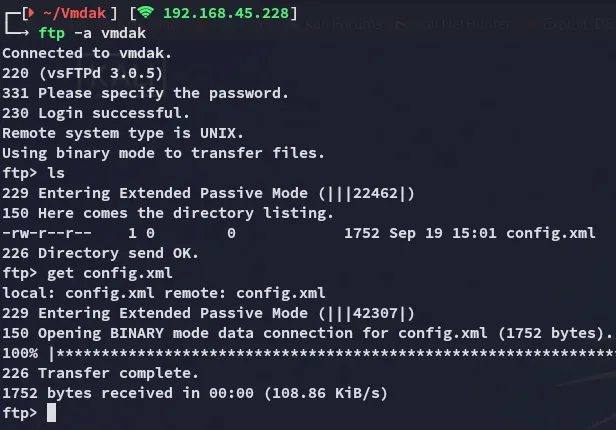The height and width of the screenshot is (430, 616).
Task: Click config.xml filename in directory listing
Action: coord(551,233)
